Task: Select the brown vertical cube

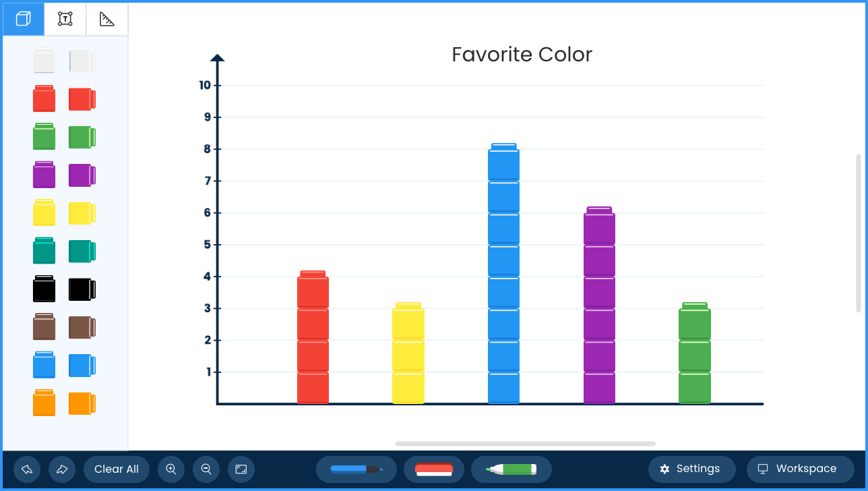Action: (44, 327)
